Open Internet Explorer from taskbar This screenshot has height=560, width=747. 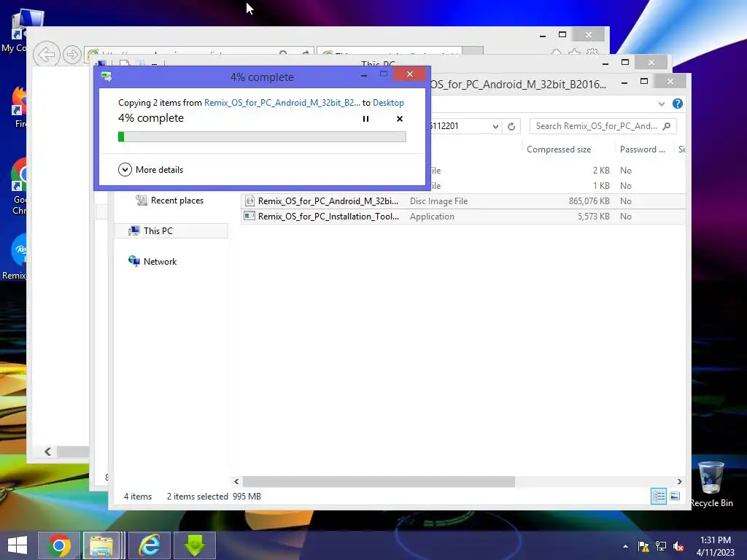point(149,545)
